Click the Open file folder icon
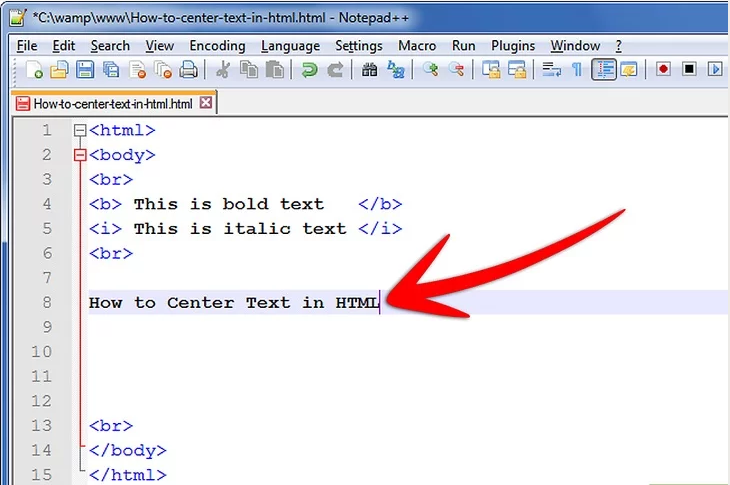This screenshot has height=485, width=730. click(x=60, y=70)
